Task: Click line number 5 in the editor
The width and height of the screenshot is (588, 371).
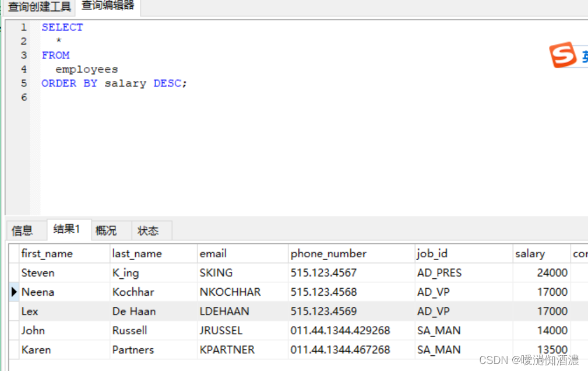Action: 23,83
